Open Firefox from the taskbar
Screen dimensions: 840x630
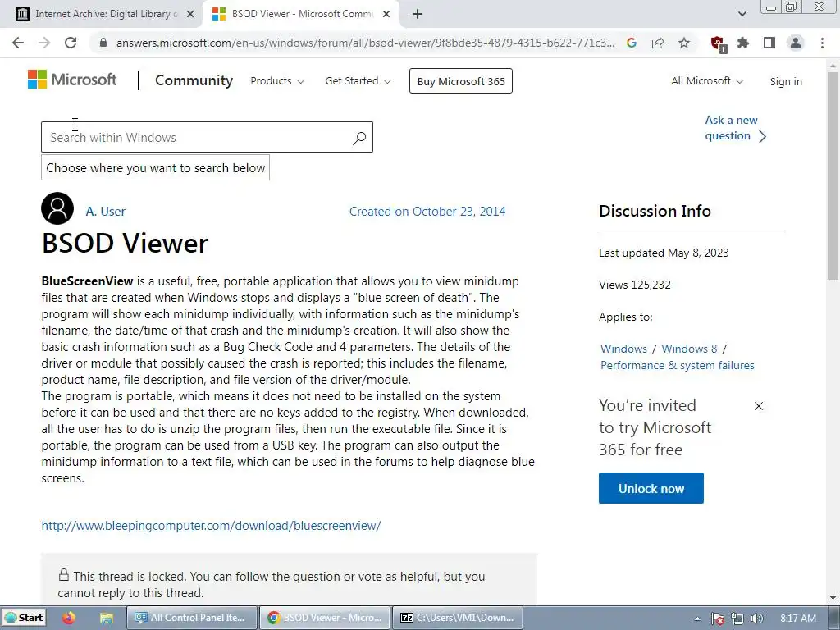(x=69, y=618)
